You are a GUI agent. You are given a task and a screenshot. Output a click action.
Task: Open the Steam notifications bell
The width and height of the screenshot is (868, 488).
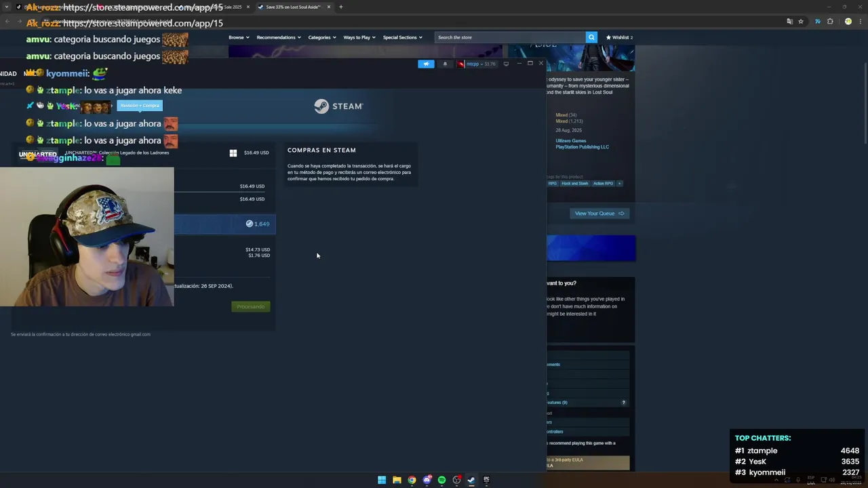pyautogui.click(x=445, y=64)
